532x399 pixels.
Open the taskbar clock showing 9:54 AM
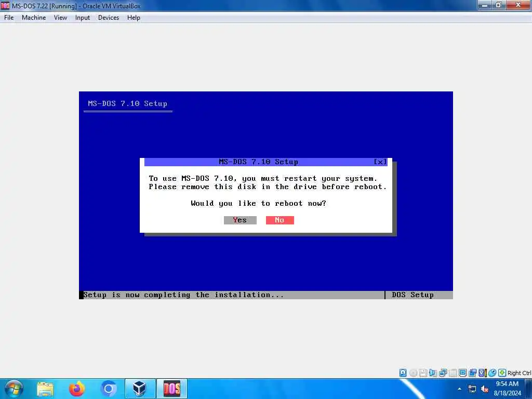[x=507, y=389]
